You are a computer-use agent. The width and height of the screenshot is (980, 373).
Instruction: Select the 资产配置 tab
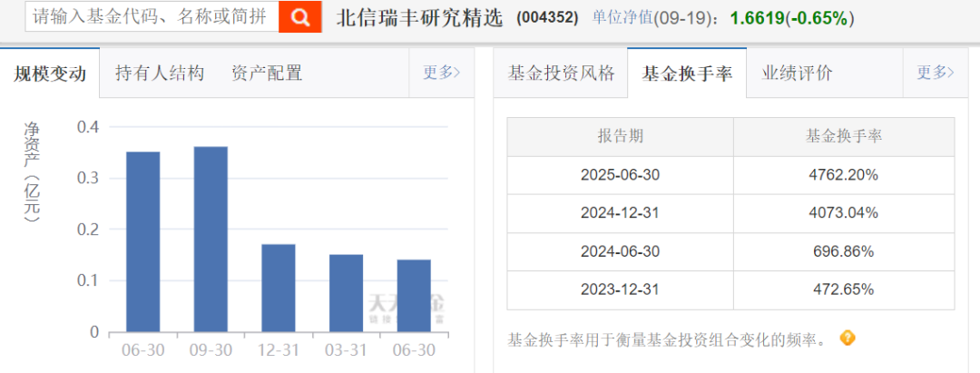[x=266, y=74]
